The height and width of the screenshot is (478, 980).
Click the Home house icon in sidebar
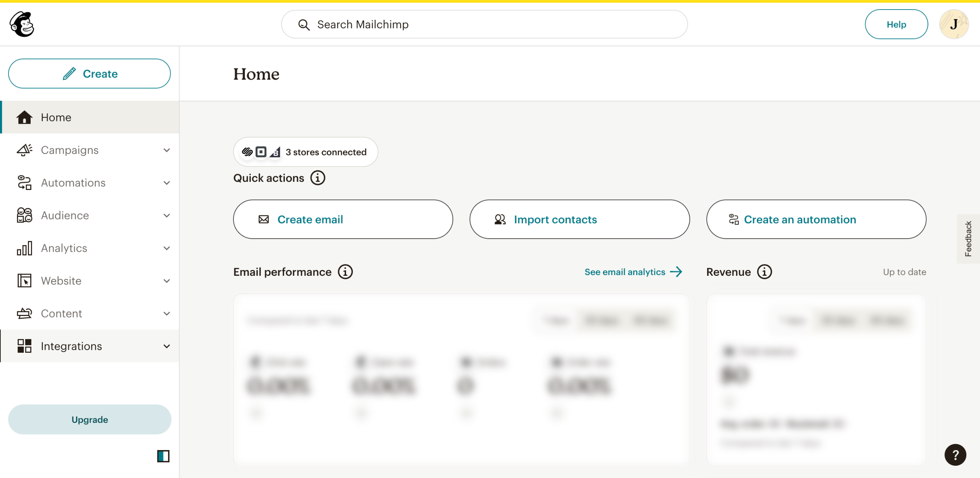pyautogui.click(x=24, y=117)
